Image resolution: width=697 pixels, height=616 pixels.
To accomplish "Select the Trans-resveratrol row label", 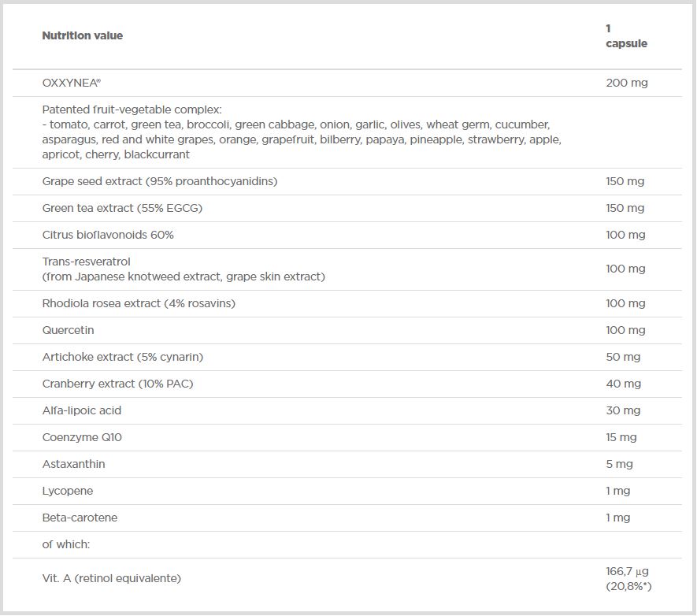I will (87, 262).
